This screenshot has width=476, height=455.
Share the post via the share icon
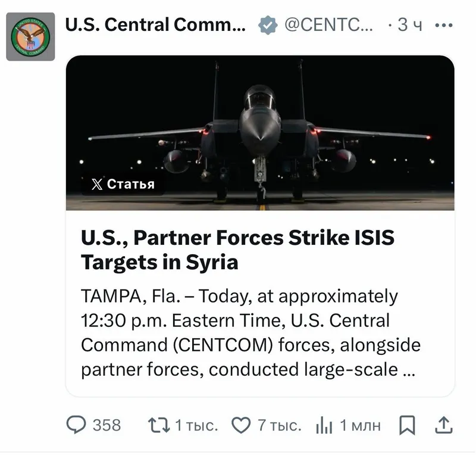tap(443, 425)
